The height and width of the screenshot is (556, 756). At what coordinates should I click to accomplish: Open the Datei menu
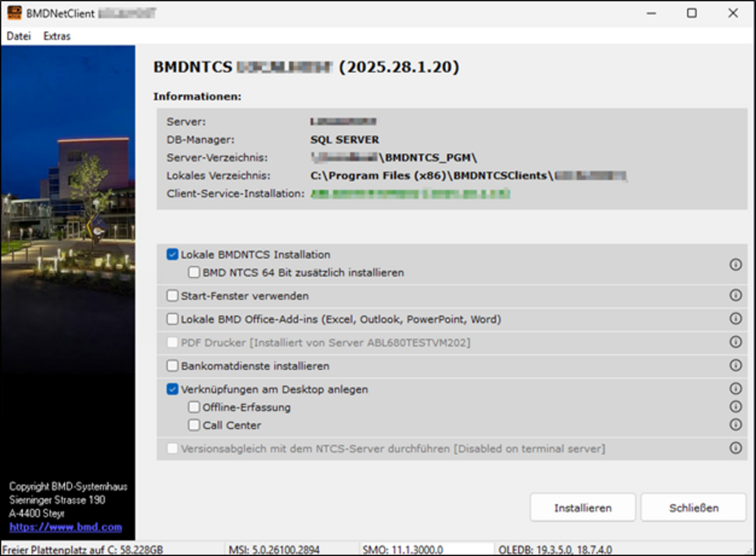tap(19, 36)
